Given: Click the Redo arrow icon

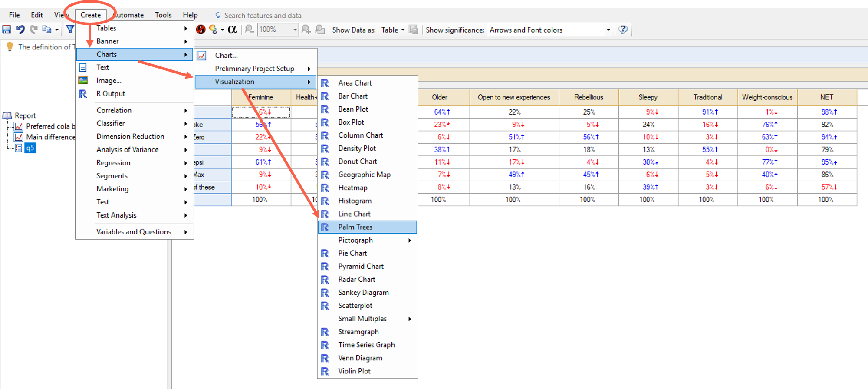Looking at the screenshot, I should pos(33,30).
